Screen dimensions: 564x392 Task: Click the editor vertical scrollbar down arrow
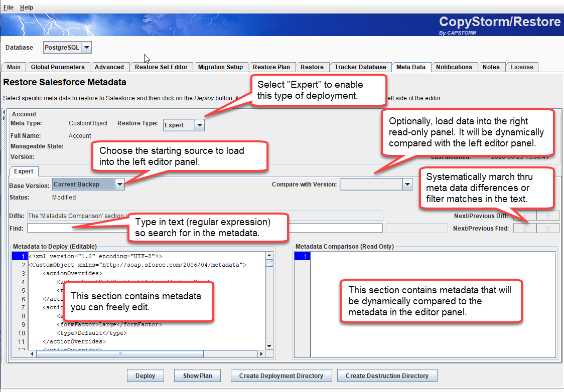coord(269,346)
